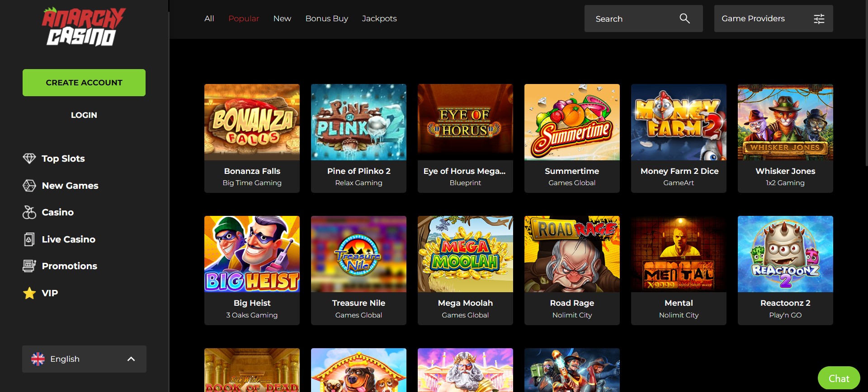
Task: View the Promotions page
Action: [70, 266]
